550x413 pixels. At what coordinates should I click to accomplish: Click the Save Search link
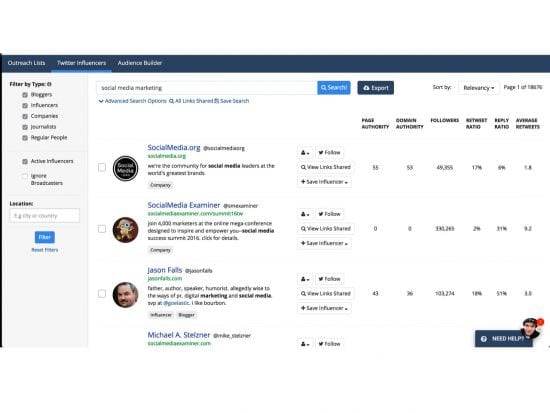232,101
